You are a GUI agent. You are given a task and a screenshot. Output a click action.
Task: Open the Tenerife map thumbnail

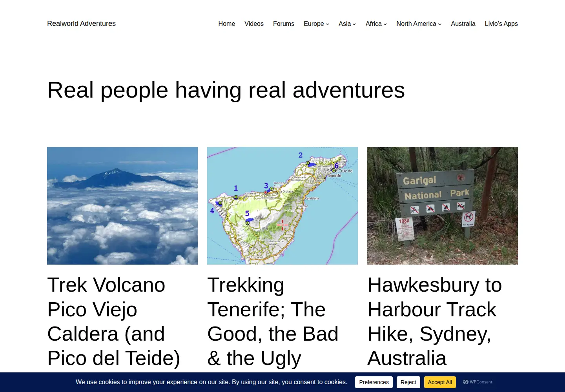coord(282,206)
